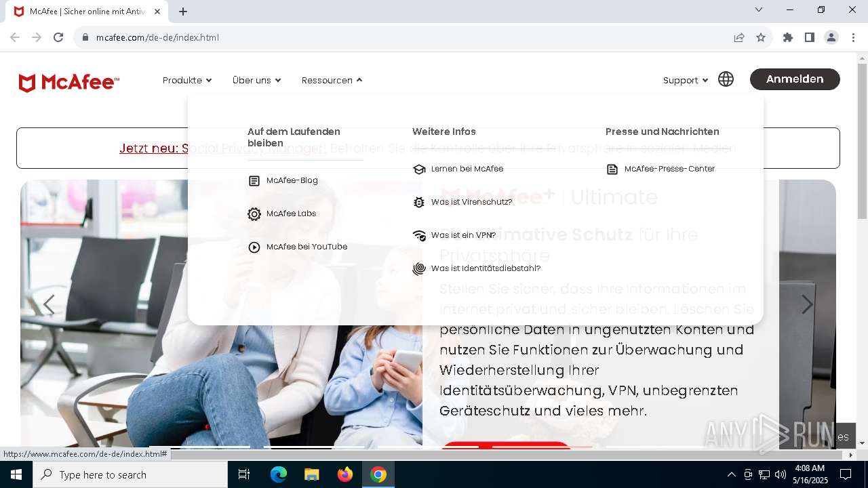868x488 pixels.
Task: Click the fingerprint icon for Identitätsdiebstahl
Action: [x=419, y=269]
